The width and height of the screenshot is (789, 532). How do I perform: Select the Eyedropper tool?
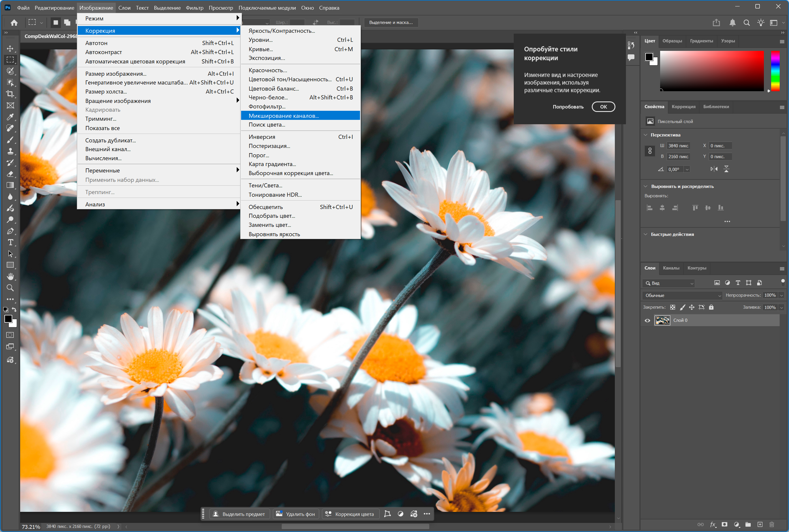pos(10,117)
